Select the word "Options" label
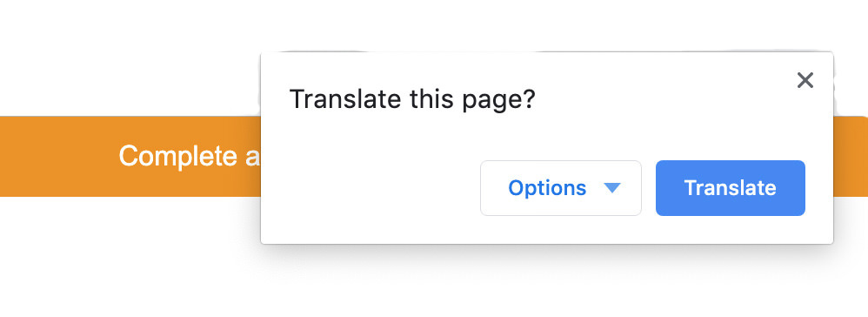 (x=547, y=188)
